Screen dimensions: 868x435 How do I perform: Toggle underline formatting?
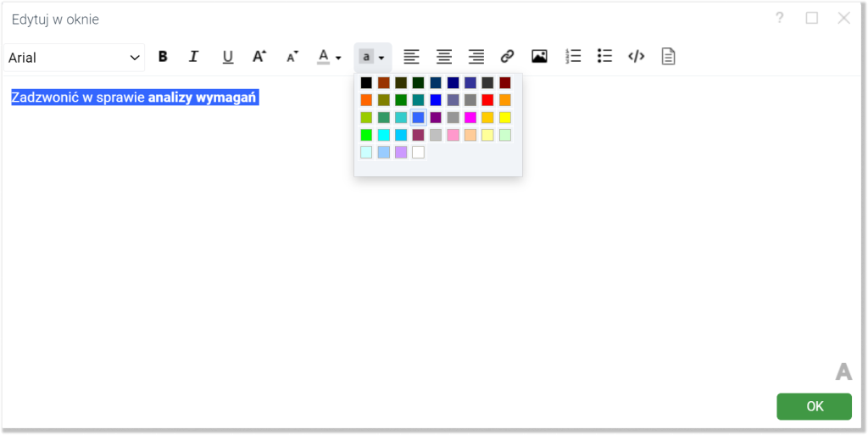227,57
